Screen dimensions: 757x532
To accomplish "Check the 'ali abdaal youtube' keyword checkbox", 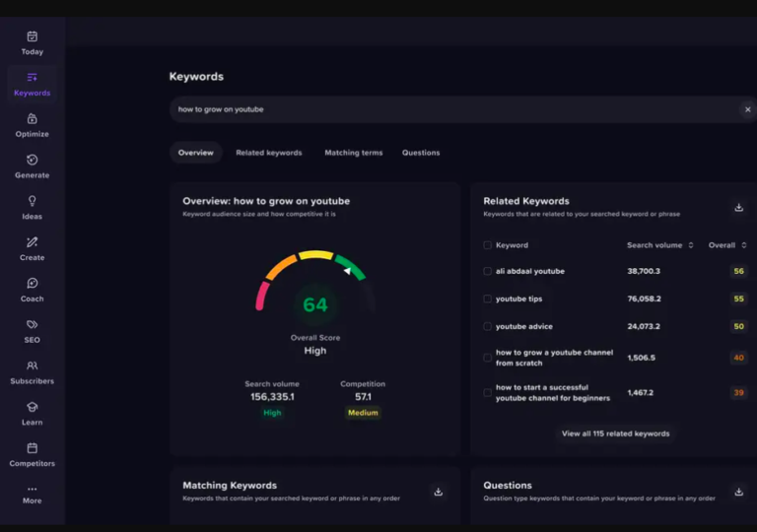I will [x=487, y=271].
